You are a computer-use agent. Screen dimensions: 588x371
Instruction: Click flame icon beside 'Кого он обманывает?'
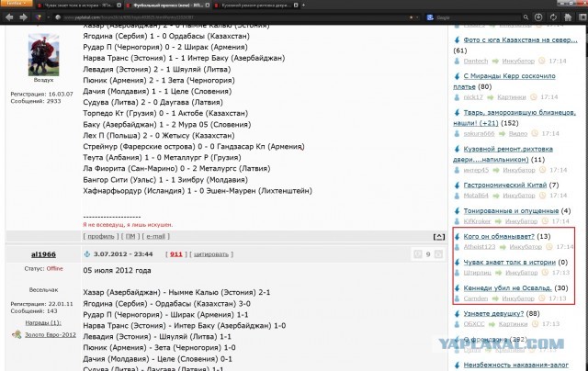(x=457, y=236)
